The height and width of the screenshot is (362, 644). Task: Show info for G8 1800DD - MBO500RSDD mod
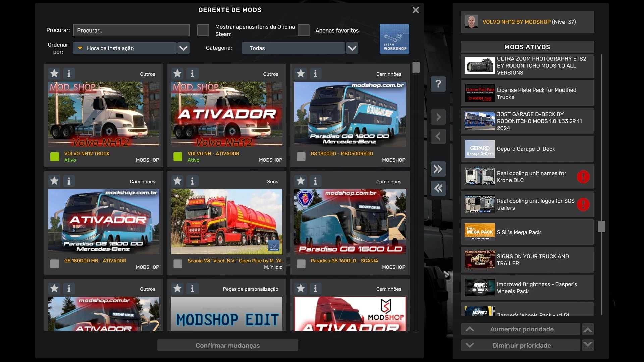pos(315,73)
